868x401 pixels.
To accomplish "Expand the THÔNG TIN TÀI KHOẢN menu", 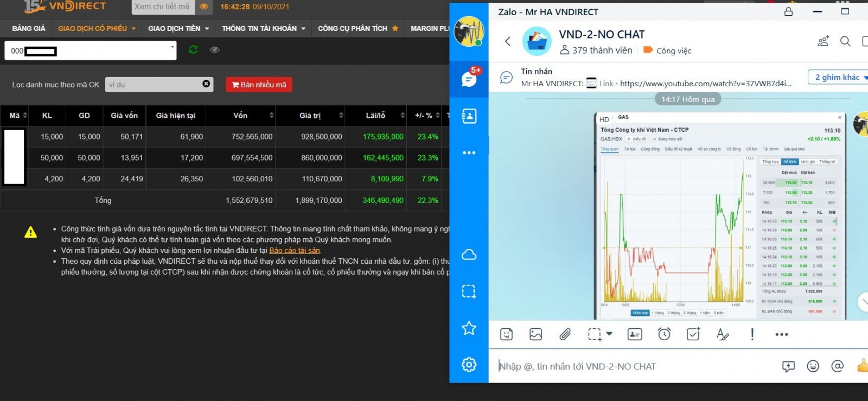I will (264, 28).
